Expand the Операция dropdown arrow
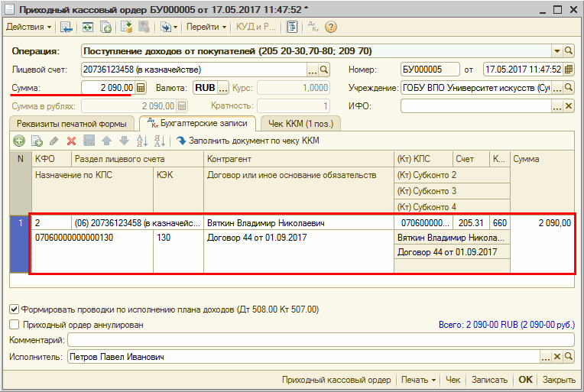 coord(556,51)
